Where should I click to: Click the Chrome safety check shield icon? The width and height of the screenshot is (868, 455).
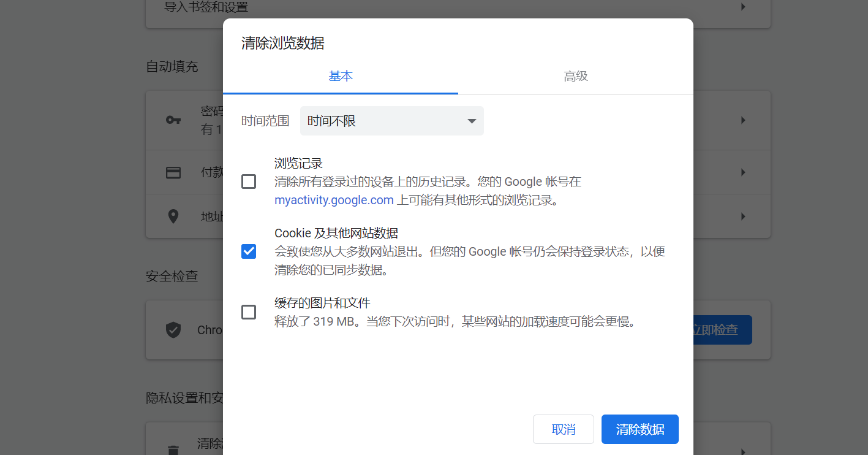coord(173,330)
